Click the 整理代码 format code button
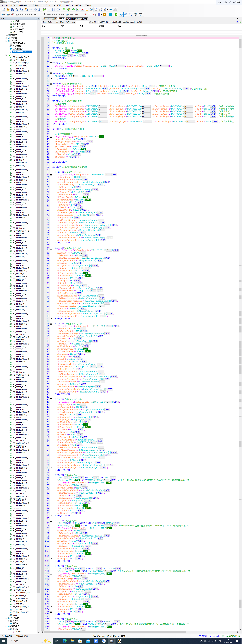242x644 pixels. point(102,22)
